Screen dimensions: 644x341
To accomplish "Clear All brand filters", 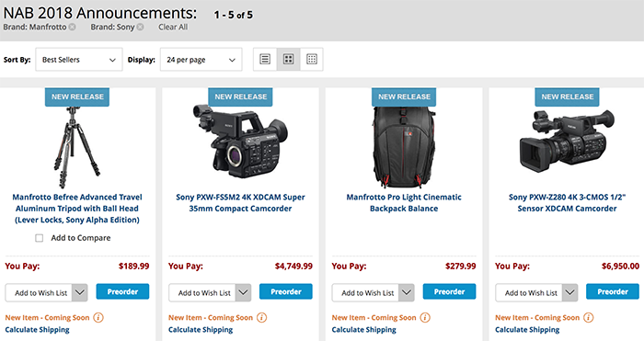I will click(173, 27).
